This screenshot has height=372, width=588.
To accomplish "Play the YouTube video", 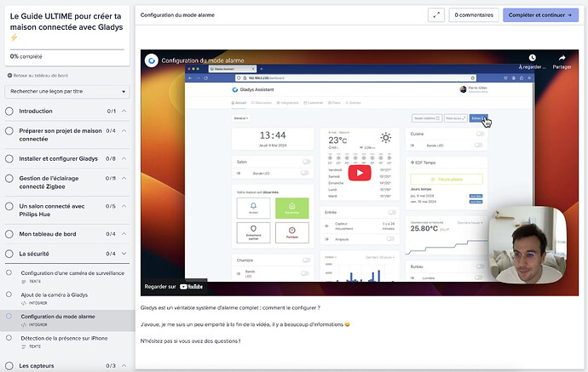I will 360,173.
